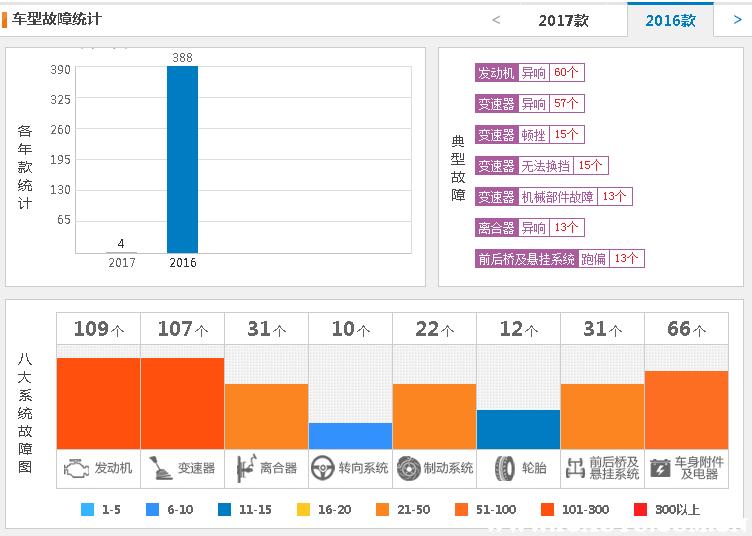Click the gear shift (变速器) icon
The height and width of the screenshot is (536, 752).
tap(160, 468)
